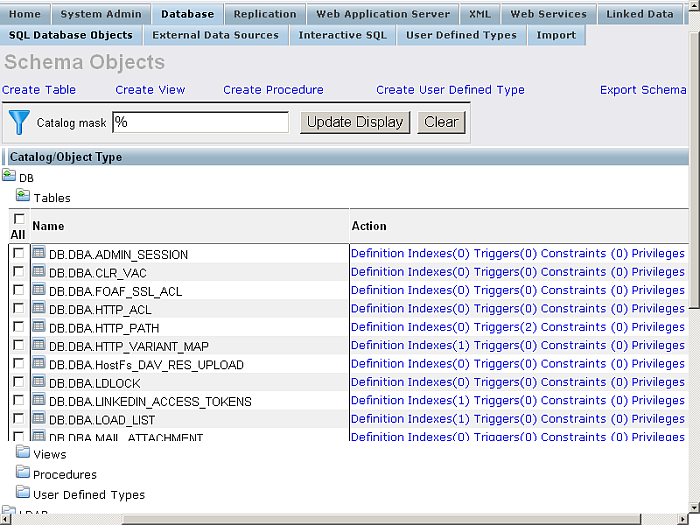Tick the checkbox for DB.DBA.CLR_VAC
The width and height of the screenshot is (700, 525).
tap(19, 271)
